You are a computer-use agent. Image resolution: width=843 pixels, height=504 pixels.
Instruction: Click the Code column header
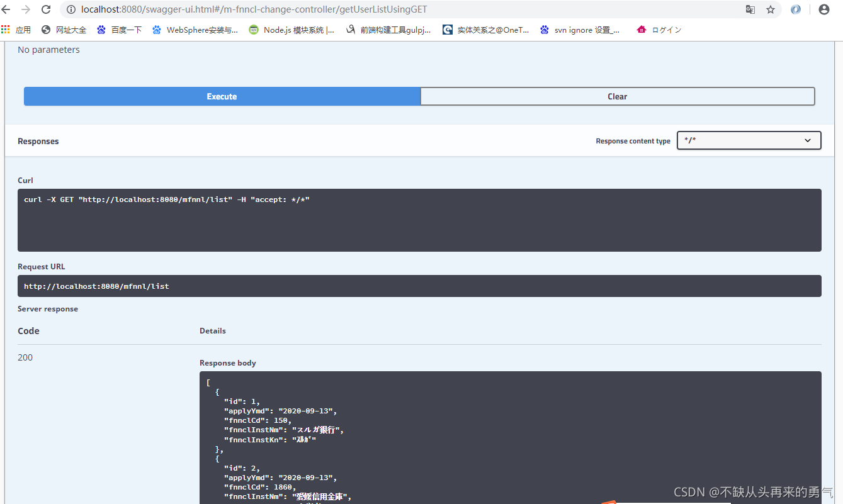coord(28,331)
